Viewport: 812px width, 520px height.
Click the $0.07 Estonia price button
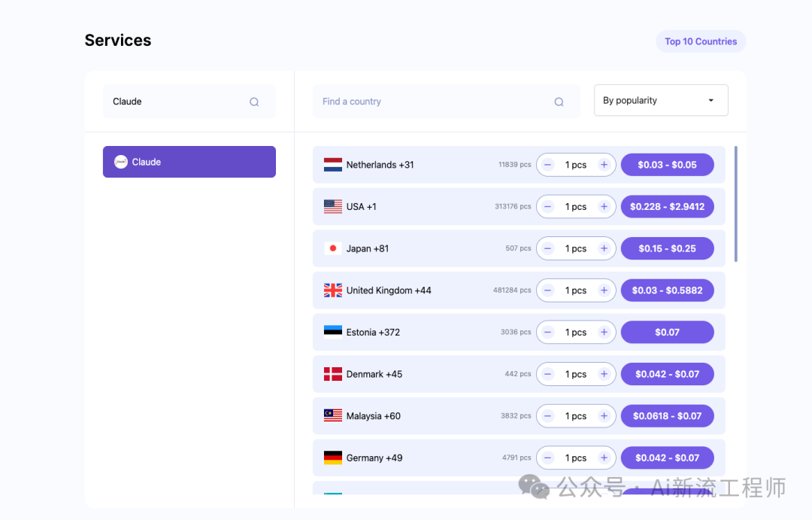667,332
